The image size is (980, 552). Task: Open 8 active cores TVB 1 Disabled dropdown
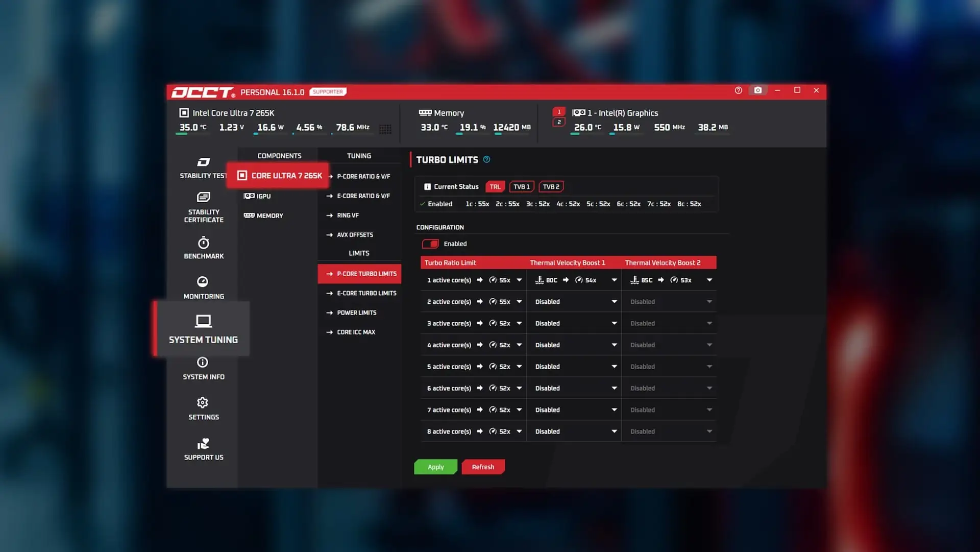[x=574, y=431]
